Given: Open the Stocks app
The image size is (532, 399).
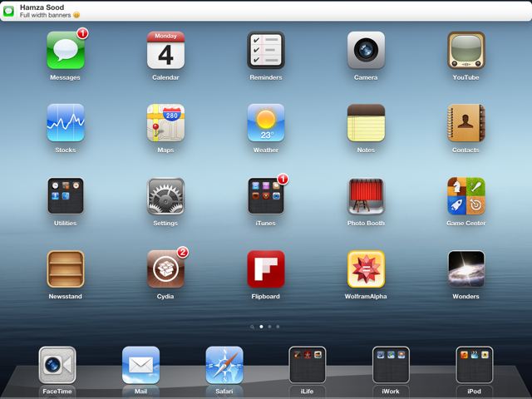Looking at the screenshot, I should tap(66, 123).
